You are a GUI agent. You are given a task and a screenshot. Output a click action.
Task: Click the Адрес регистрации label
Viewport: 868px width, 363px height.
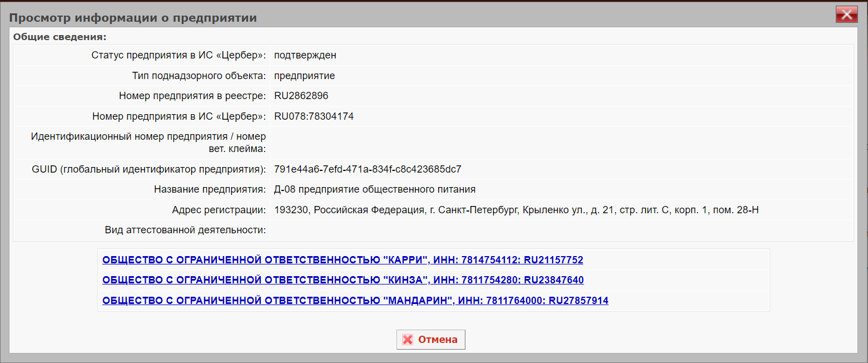coord(219,210)
